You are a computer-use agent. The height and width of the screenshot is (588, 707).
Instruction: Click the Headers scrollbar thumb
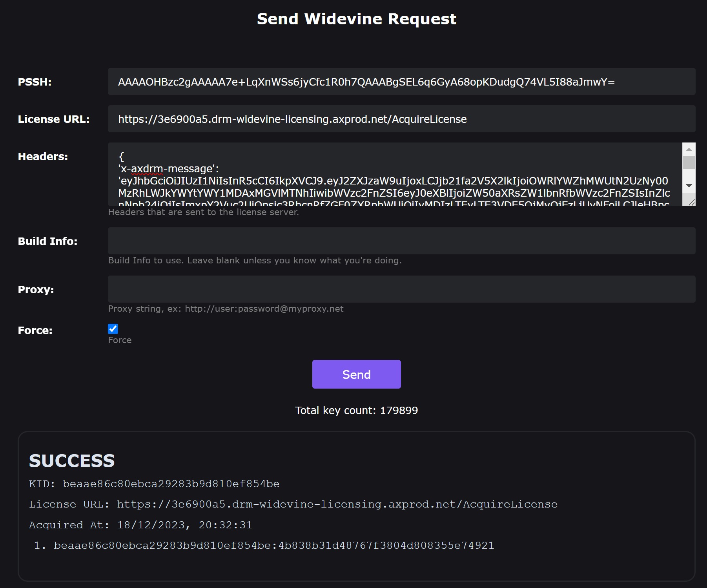pyautogui.click(x=689, y=163)
